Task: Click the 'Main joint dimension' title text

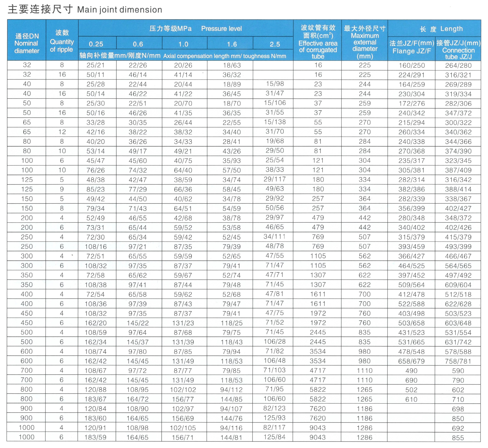Action: point(119,10)
